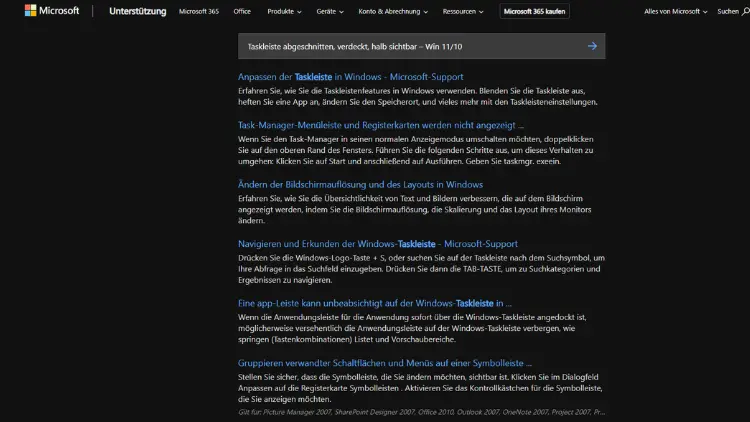Expand the Konto & Abrechnung dropdown

393,11
